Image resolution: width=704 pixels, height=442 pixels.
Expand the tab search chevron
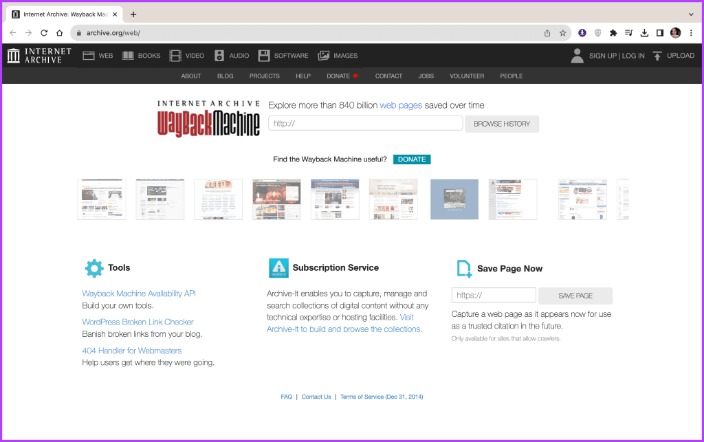(x=691, y=14)
